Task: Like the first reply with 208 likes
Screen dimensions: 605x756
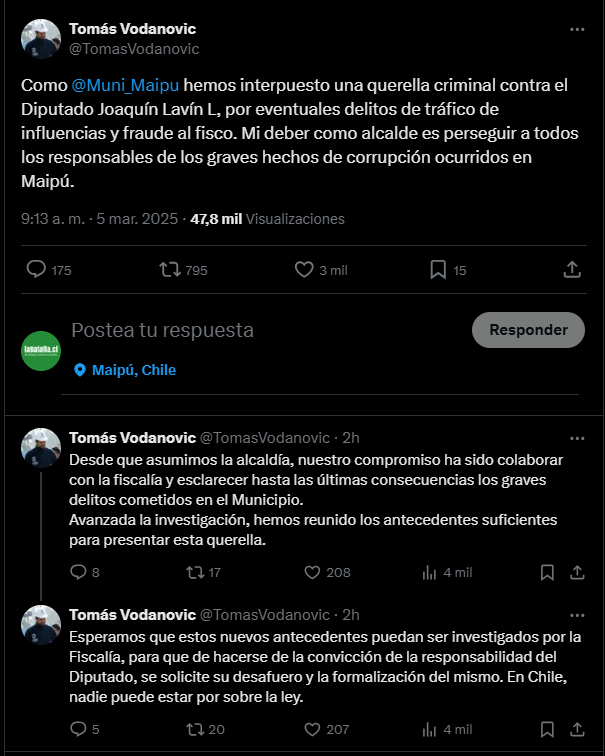Action: click(x=311, y=573)
